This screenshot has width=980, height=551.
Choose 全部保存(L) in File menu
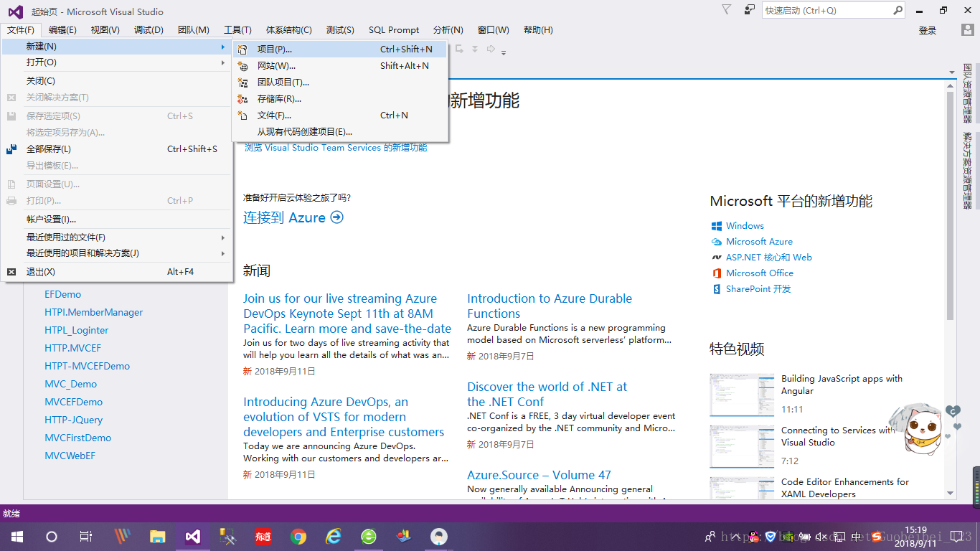coord(118,149)
